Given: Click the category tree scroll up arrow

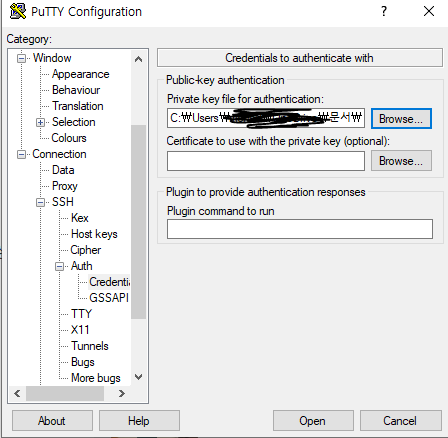Looking at the screenshot, I should tap(138, 59).
